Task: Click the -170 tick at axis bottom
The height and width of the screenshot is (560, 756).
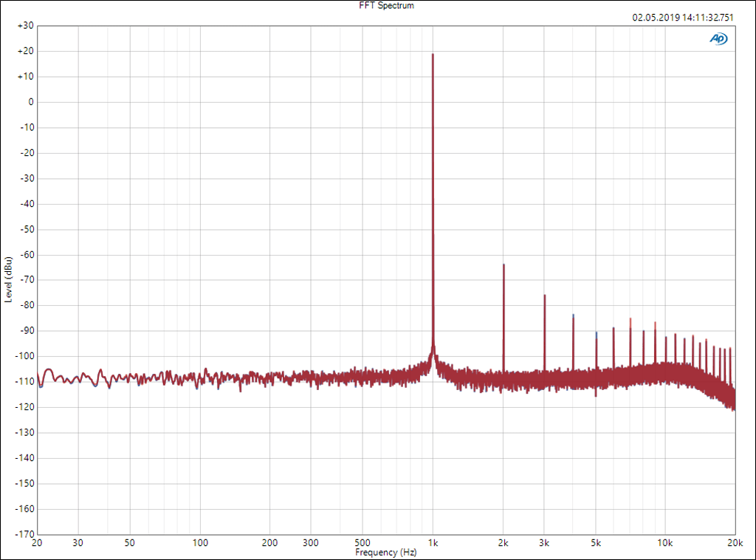Action: tap(24, 533)
